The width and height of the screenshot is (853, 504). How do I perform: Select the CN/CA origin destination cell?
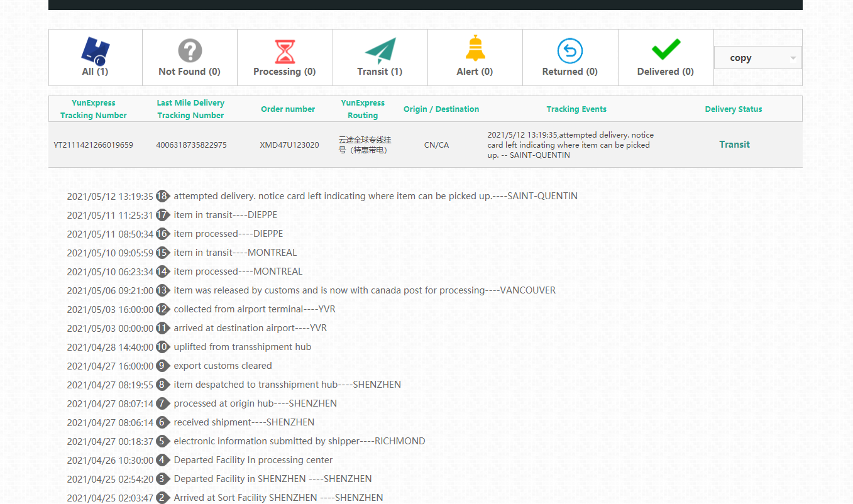(x=437, y=145)
